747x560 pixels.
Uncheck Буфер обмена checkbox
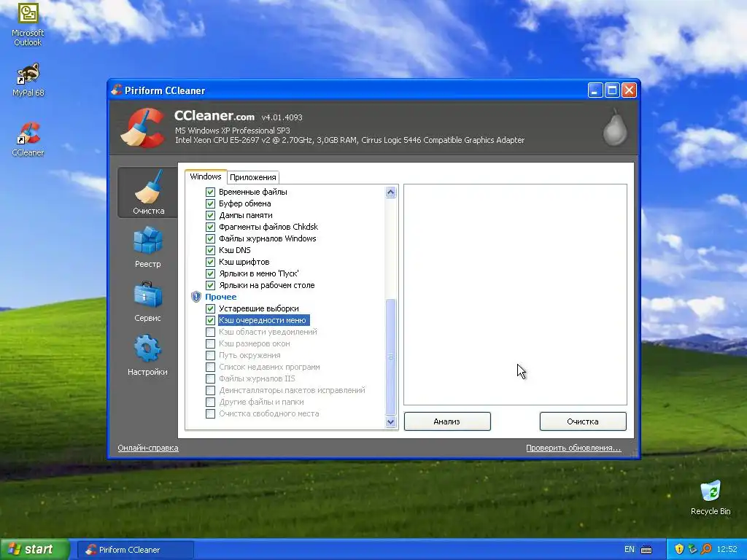(x=210, y=203)
